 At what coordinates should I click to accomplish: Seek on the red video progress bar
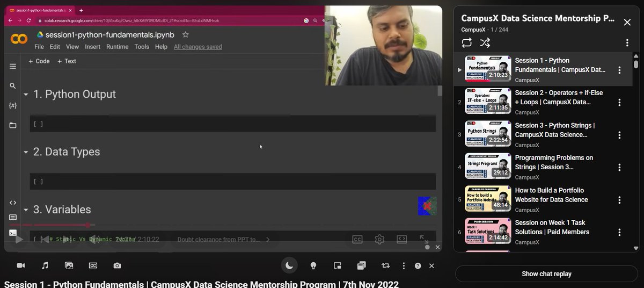[x=223, y=225]
